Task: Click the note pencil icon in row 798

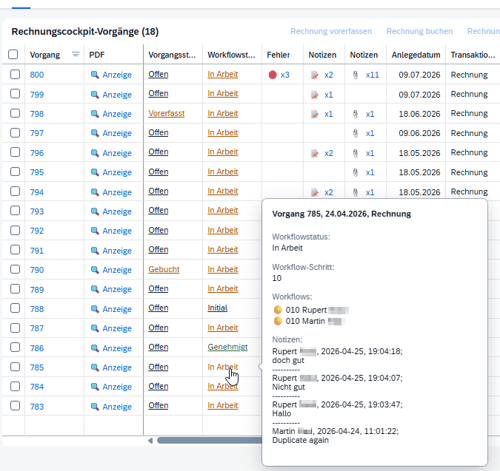Action: tap(314, 114)
